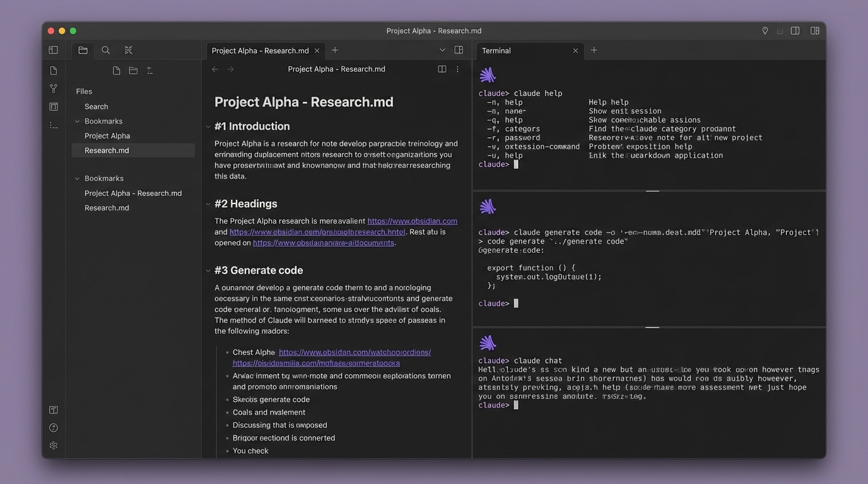Viewport: 868px width, 484px height.
Task: Click the divider handle between top terminal panes
Action: point(652,190)
